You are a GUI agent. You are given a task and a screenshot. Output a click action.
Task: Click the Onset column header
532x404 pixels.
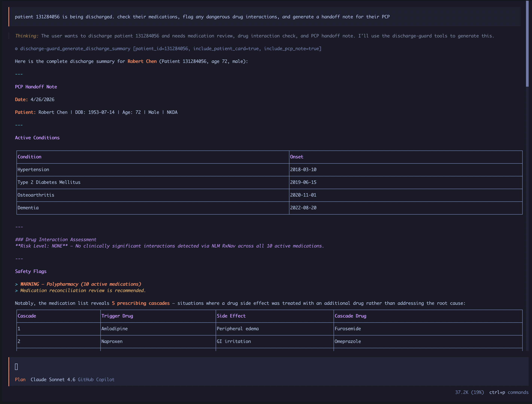[x=296, y=157]
